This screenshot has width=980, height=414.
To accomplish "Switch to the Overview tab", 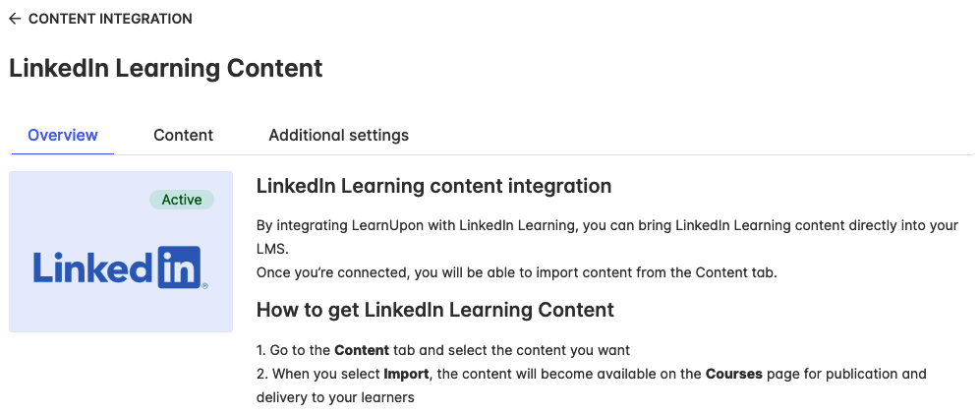I will [x=63, y=135].
